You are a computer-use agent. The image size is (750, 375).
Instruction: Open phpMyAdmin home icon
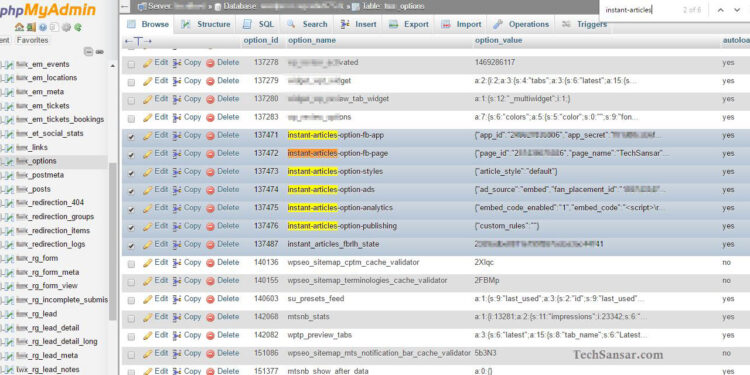[x=19, y=27]
